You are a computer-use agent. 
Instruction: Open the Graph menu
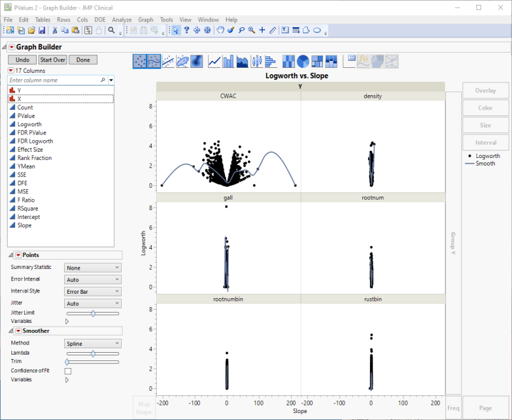pyautogui.click(x=145, y=20)
